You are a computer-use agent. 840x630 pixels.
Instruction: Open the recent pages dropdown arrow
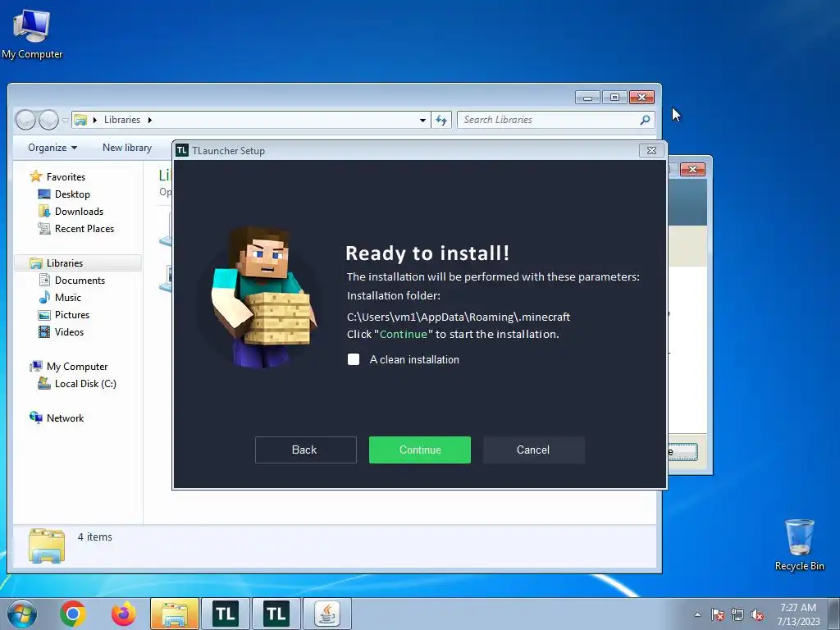pos(65,121)
